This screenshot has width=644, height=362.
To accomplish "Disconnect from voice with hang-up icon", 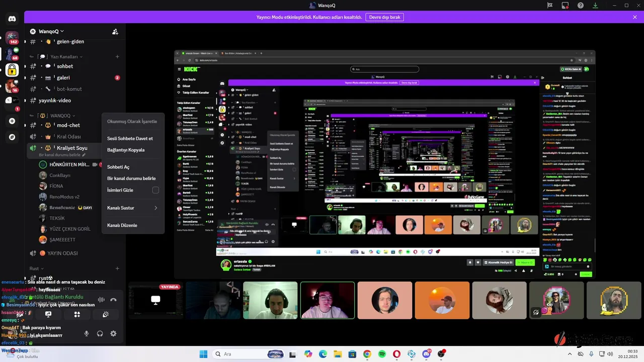I will 113,300.
